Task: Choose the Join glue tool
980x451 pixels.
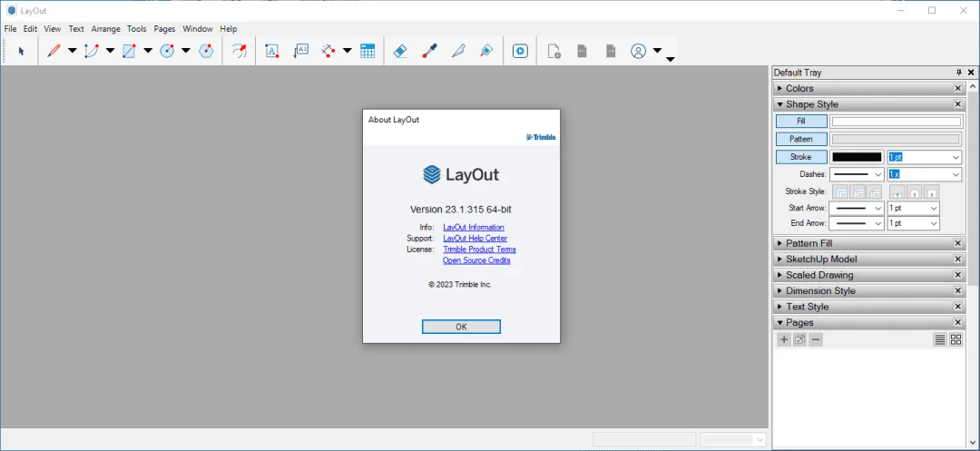Action: (x=487, y=51)
